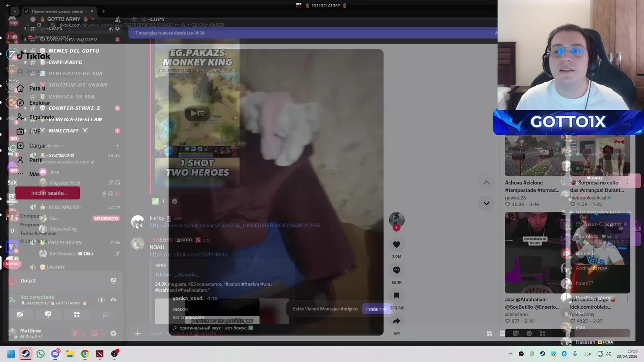
Task: Open new browser tab plus button
Action: 104,11
